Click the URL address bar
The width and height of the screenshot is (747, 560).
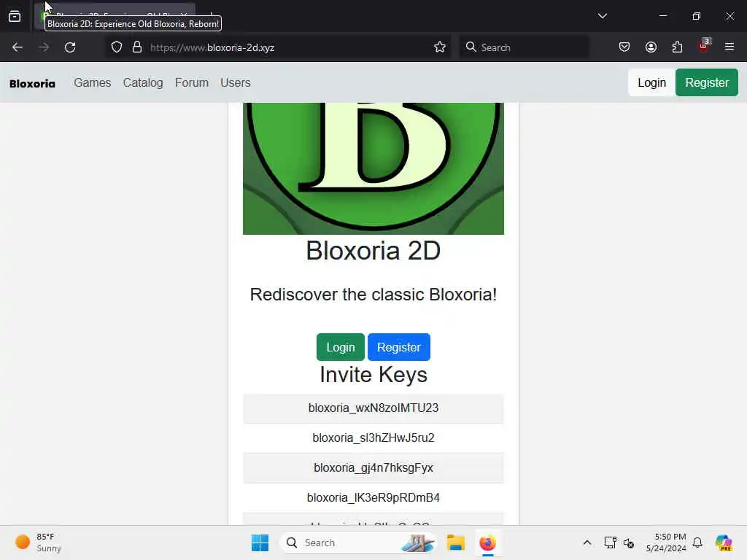[276, 47]
